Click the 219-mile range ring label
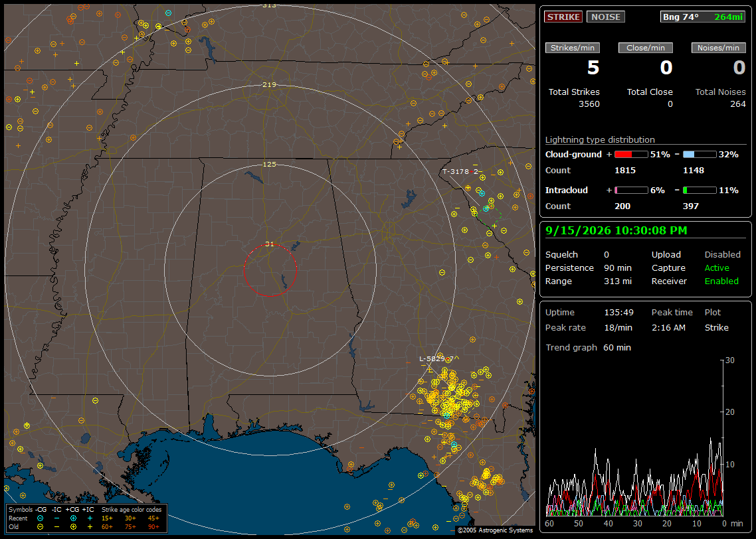The height and width of the screenshot is (539, 756). 270,84
